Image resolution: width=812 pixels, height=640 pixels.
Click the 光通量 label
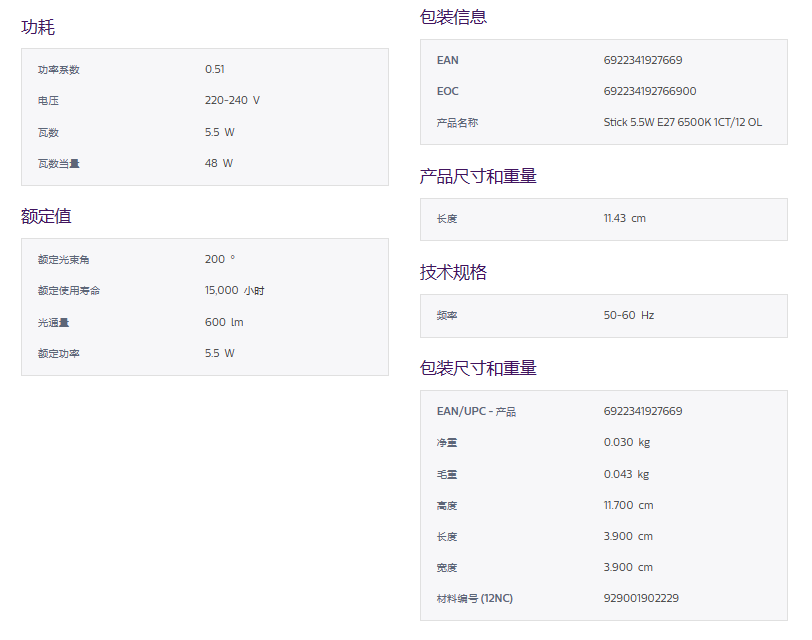pos(53,323)
